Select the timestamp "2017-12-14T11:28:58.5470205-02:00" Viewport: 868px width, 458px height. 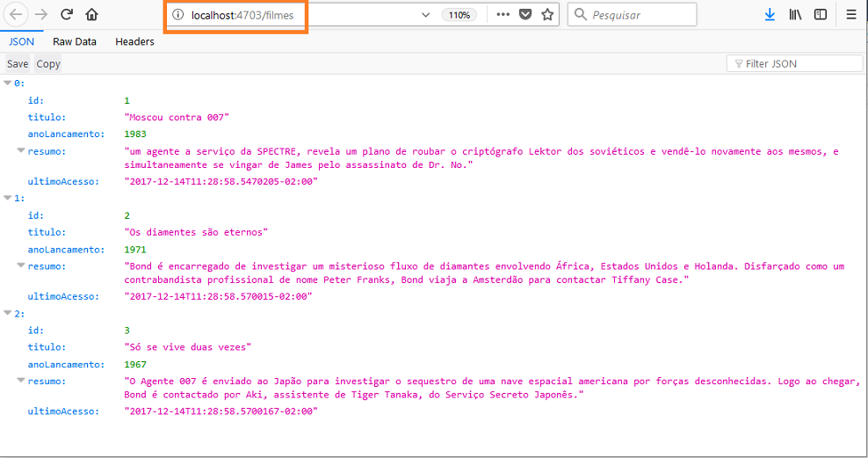pyautogui.click(x=221, y=181)
